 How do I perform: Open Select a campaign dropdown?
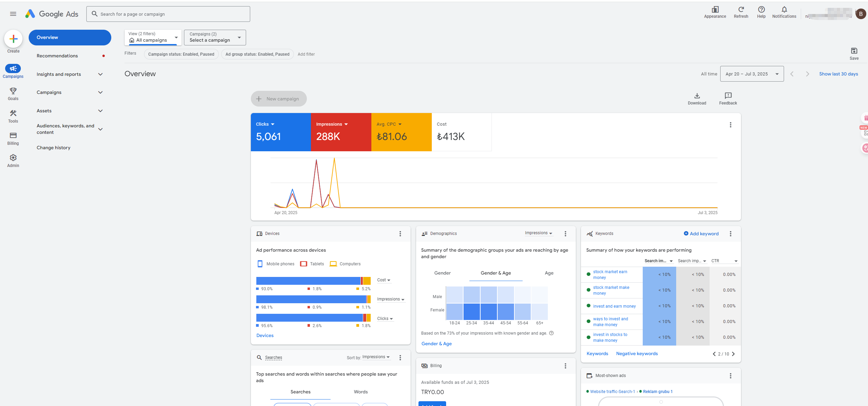(215, 37)
